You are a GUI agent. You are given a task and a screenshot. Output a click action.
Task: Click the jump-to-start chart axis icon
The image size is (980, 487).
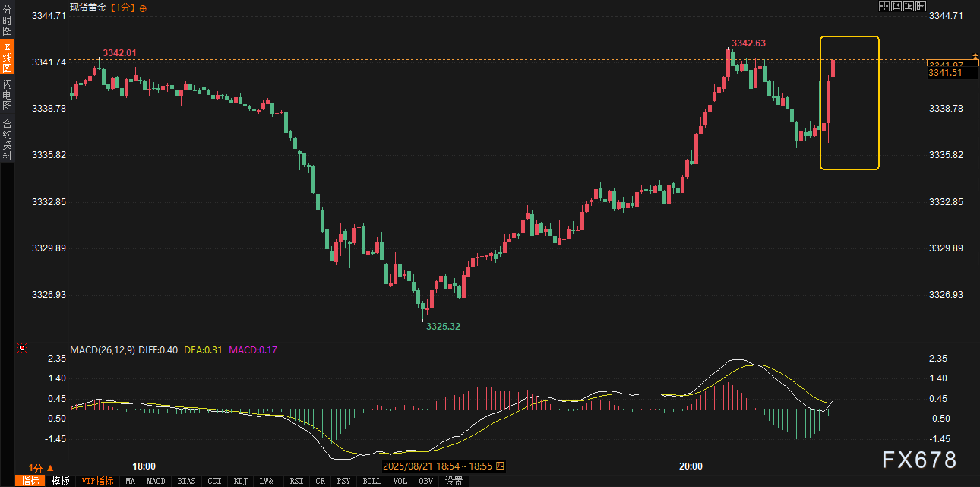pos(896,6)
